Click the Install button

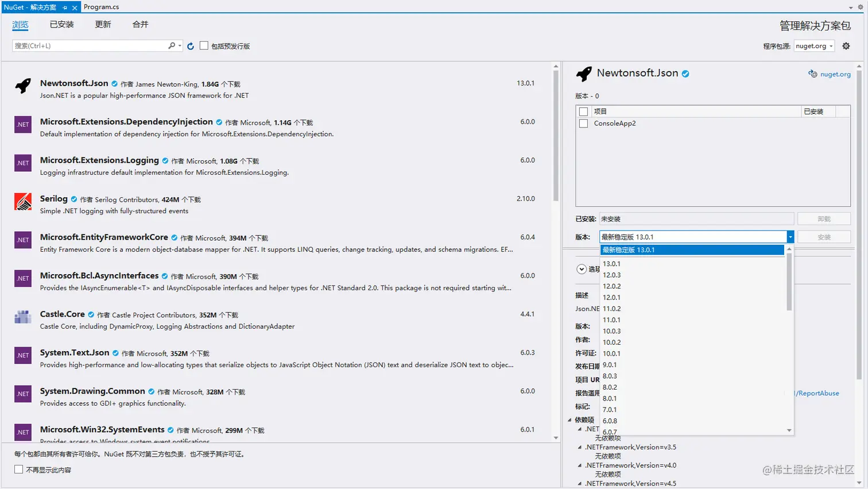click(824, 237)
